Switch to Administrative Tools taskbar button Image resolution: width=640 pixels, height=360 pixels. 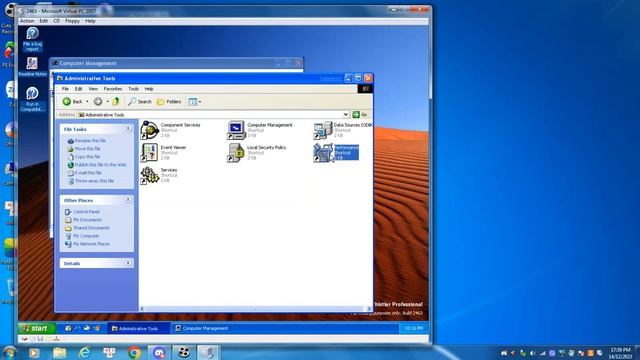coord(139,328)
